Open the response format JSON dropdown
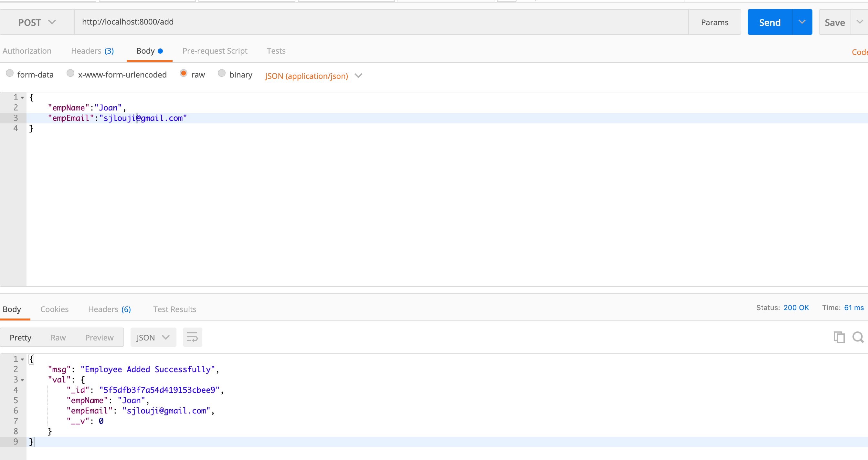 153,337
